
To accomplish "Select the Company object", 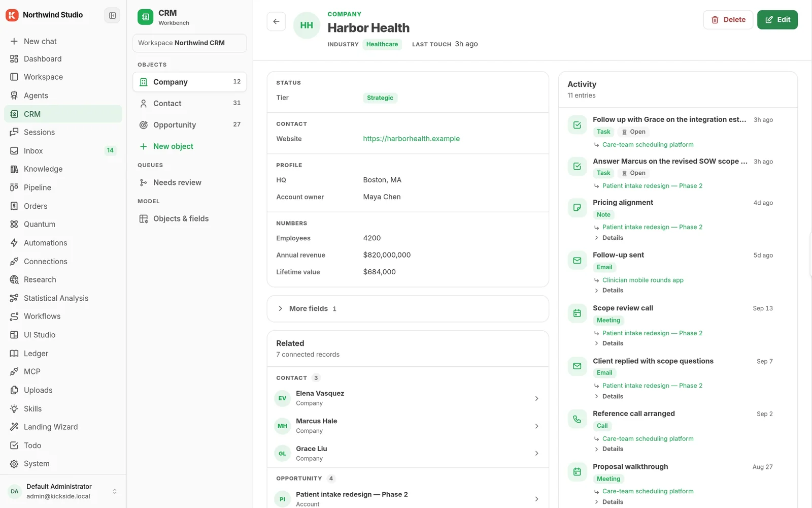I will tap(190, 82).
